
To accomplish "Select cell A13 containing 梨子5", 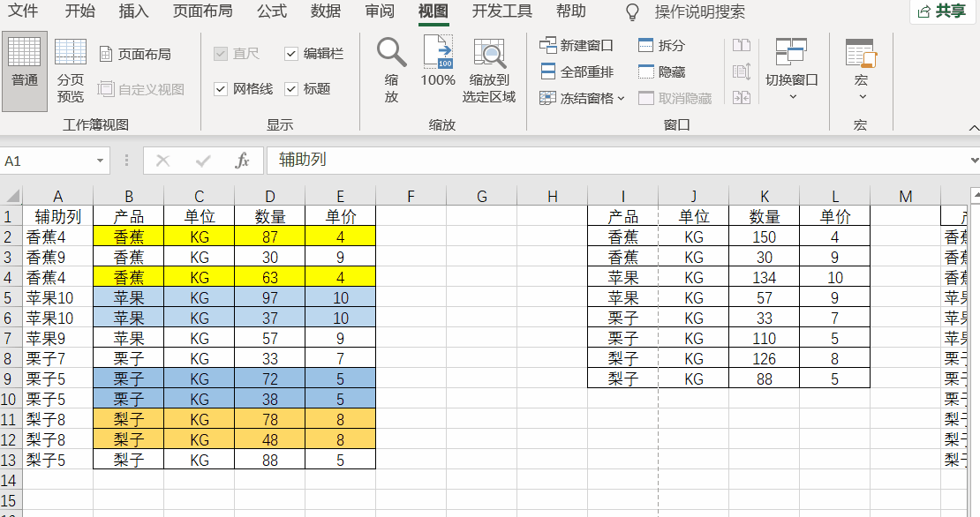I will point(57,460).
